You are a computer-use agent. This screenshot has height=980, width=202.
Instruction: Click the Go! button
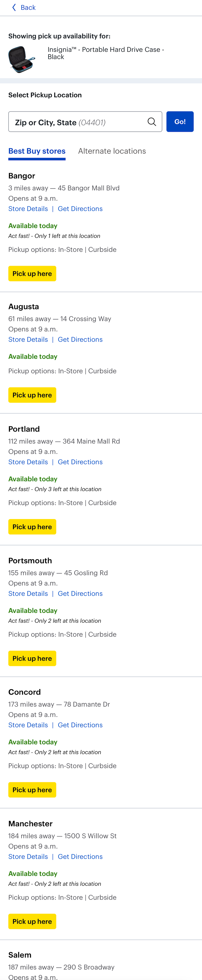pyautogui.click(x=180, y=121)
